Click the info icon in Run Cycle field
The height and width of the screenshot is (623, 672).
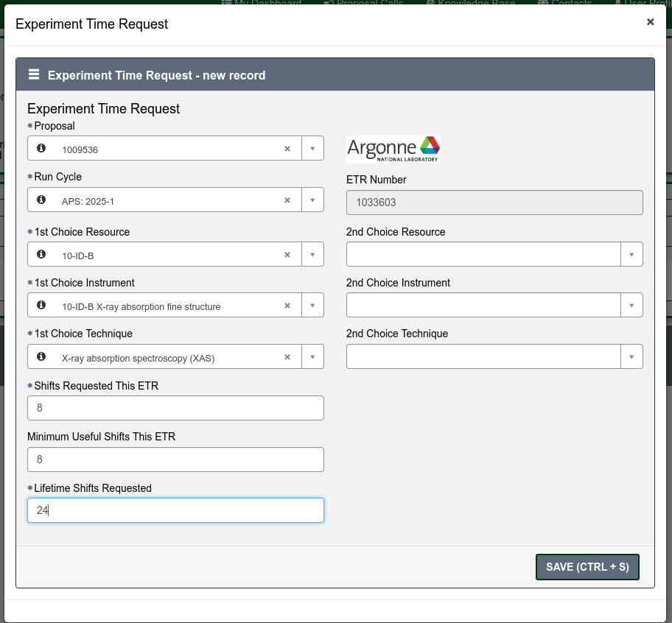(x=41, y=200)
